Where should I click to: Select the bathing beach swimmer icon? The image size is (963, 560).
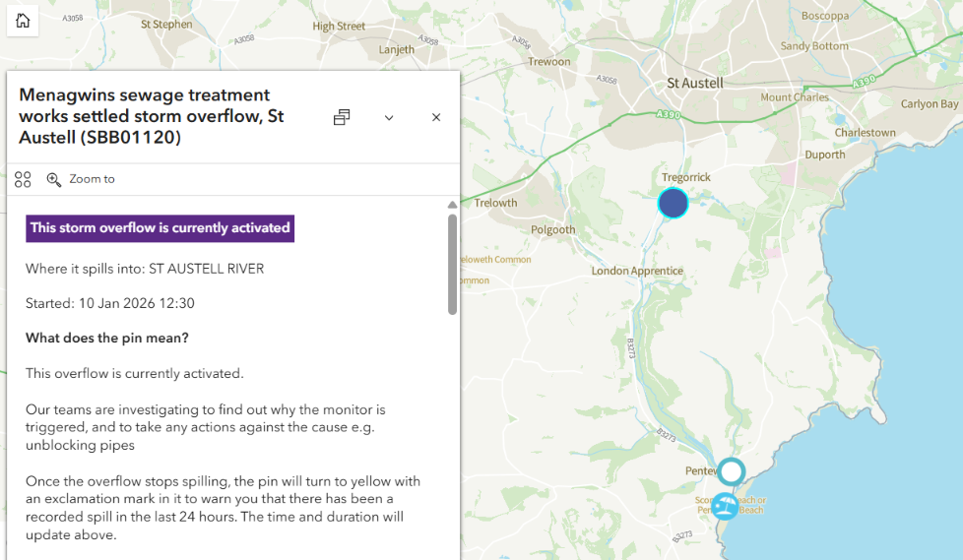tap(726, 506)
